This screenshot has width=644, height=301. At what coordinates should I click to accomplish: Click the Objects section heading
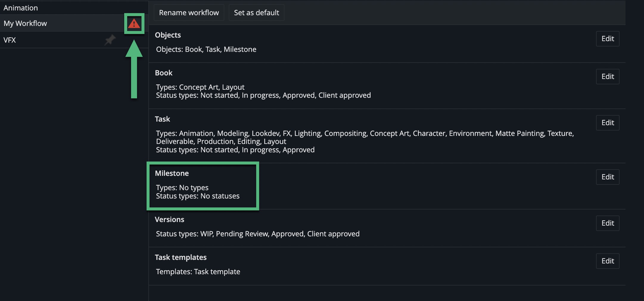[168, 35]
